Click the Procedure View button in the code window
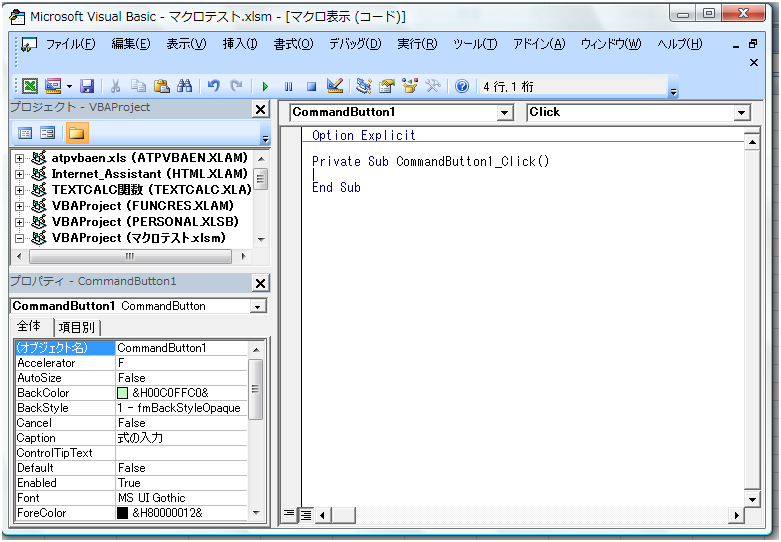Image resolution: width=781 pixels, height=542 pixels. 289,514
